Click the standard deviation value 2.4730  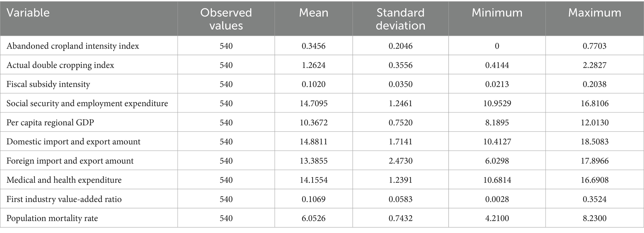coord(400,161)
